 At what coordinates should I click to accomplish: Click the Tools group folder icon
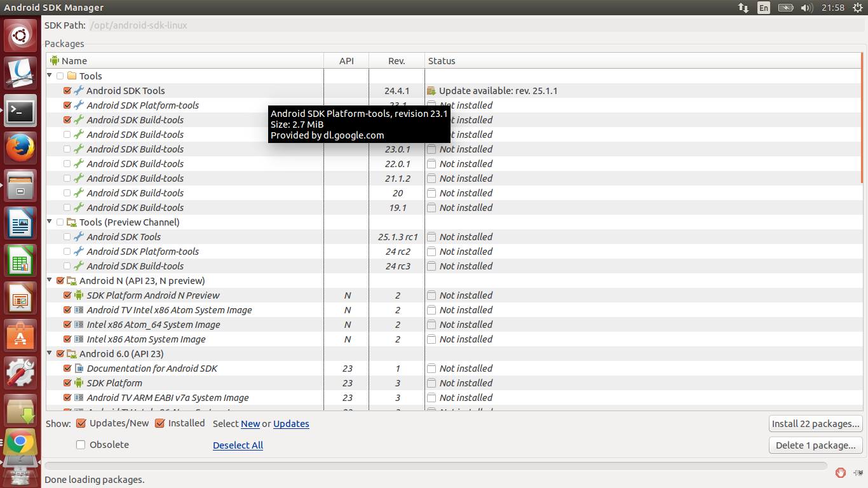click(72, 76)
